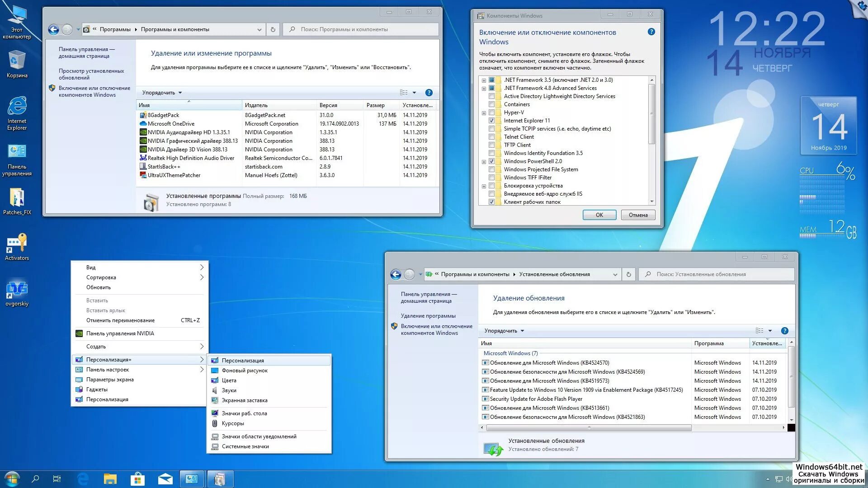
Task: Open File Explorer from the taskbar
Action: click(x=110, y=479)
